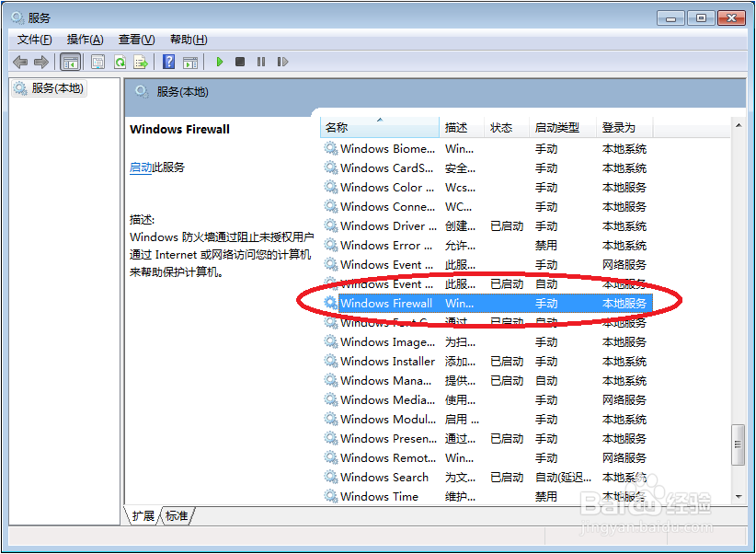Open the 文件(F) menu
Image resolution: width=756 pixels, height=554 pixels.
click(x=34, y=39)
